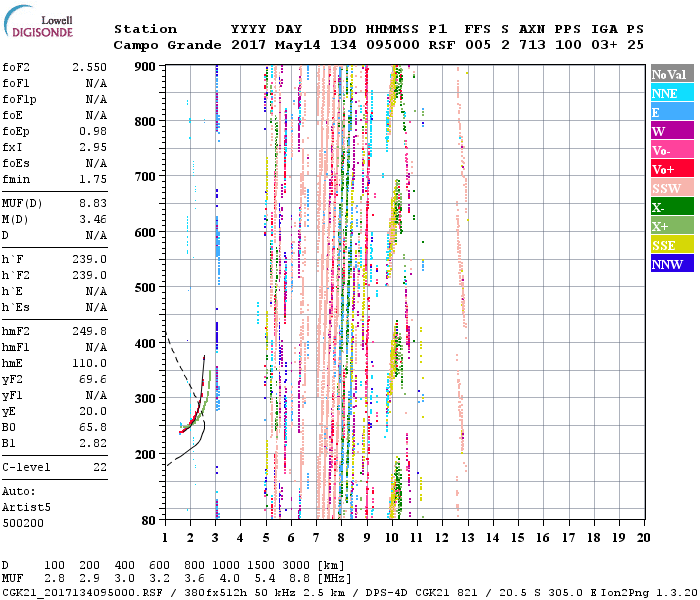Select the Vo+ red legend entry
Viewport: 700px width, 600px height.
670,169
